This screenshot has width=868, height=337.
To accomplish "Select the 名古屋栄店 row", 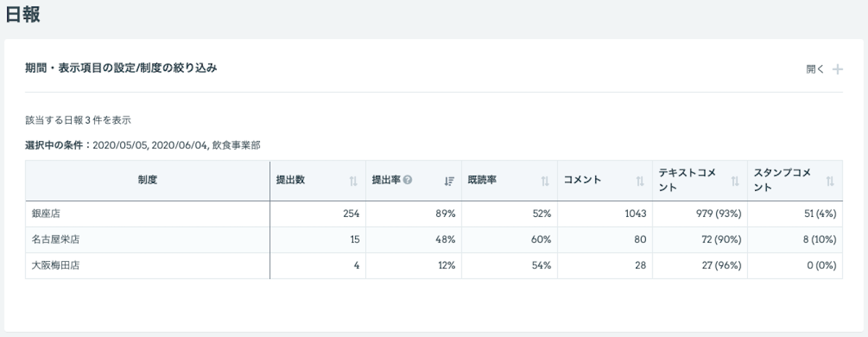I will (50, 239).
